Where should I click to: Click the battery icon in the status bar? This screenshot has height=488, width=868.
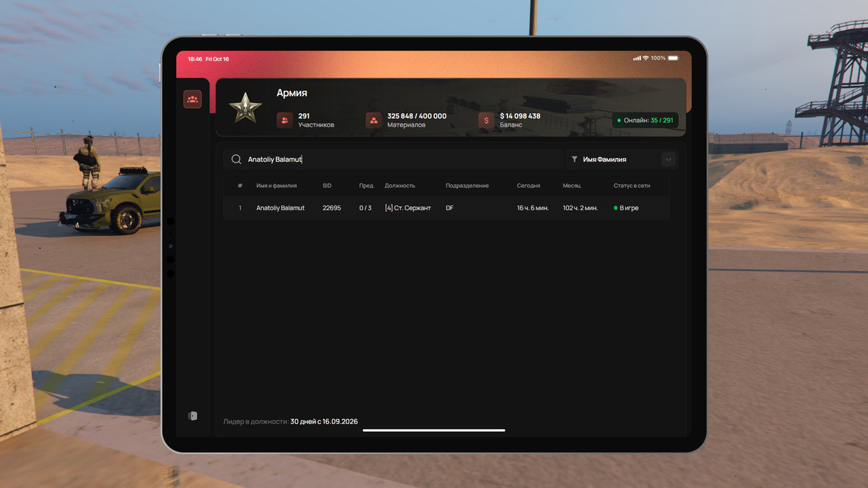[673, 58]
